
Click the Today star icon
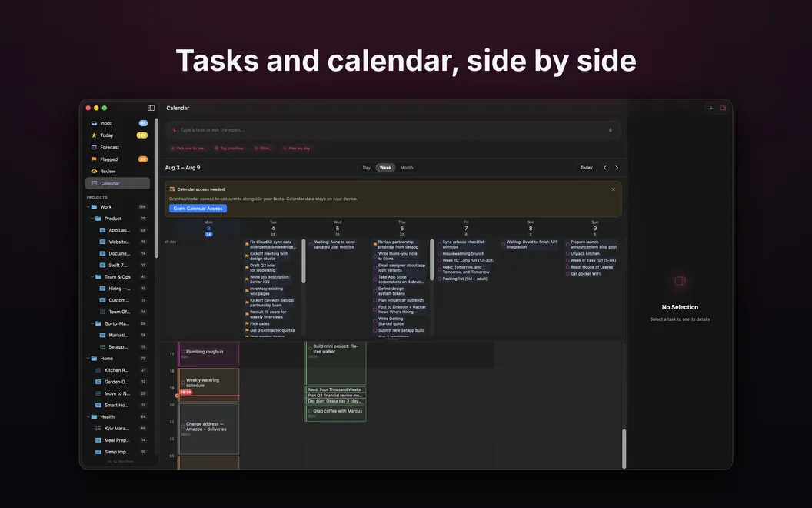[95, 135]
